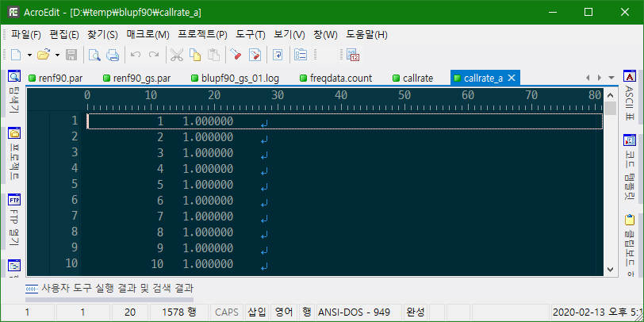Create a new file with toolbar icon
The image size is (644, 322).
point(16,55)
